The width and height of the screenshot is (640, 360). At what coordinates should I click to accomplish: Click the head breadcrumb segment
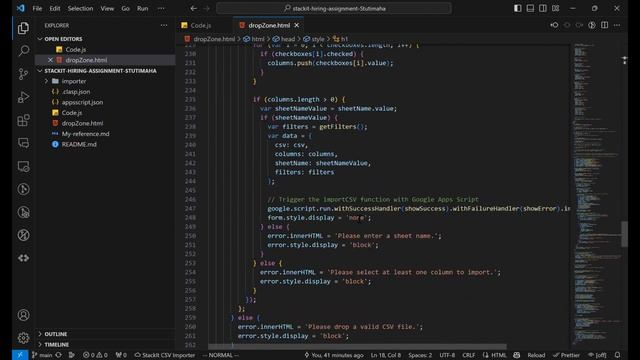pos(288,39)
